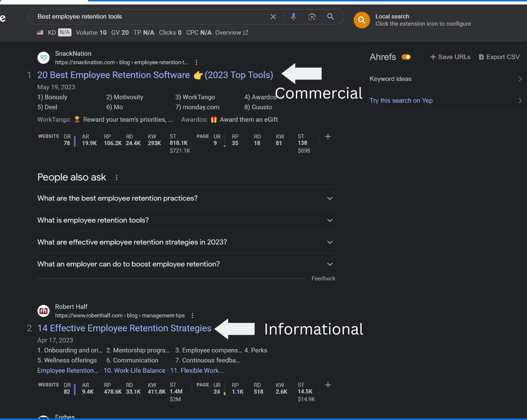Click the Robert Half site name
Screen dimensions: 527x420
[71, 307]
